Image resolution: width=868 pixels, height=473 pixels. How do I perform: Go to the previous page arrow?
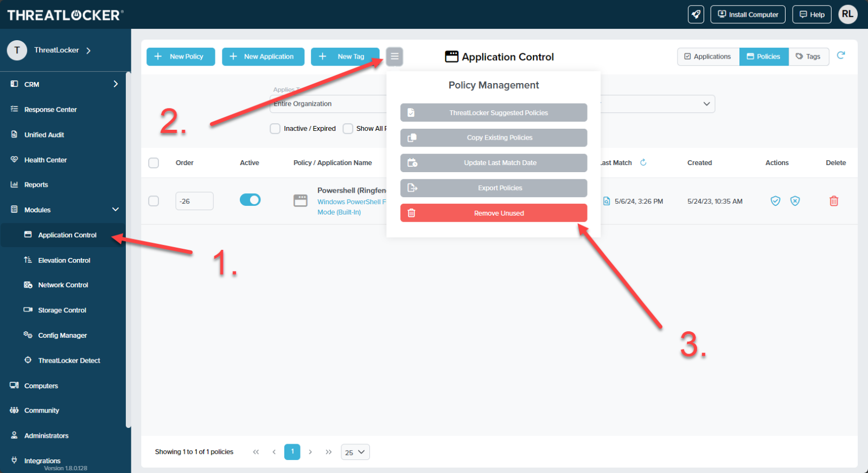(x=274, y=452)
